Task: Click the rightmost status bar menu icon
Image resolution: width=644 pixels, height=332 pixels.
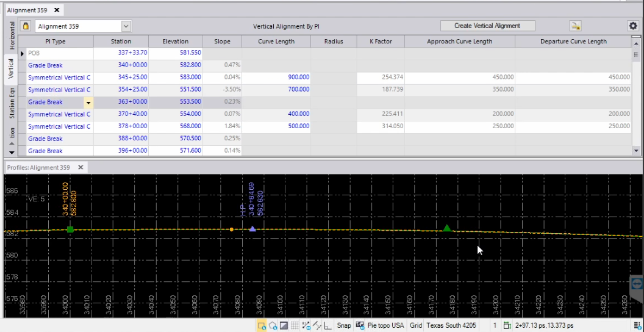Action: (x=637, y=325)
